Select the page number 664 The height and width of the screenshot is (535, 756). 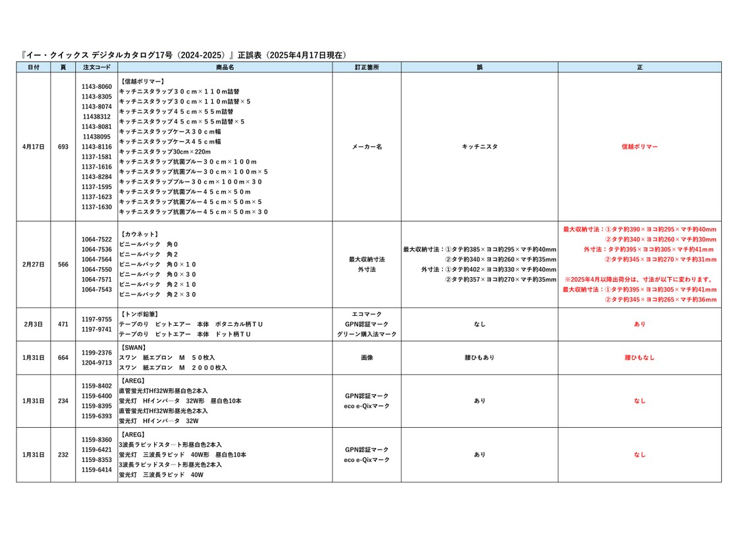coord(63,357)
